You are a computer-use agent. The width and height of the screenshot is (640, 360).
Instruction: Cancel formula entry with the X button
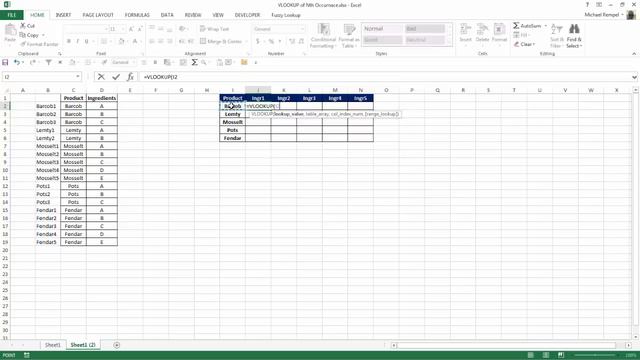pyautogui.click(x=101, y=77)
